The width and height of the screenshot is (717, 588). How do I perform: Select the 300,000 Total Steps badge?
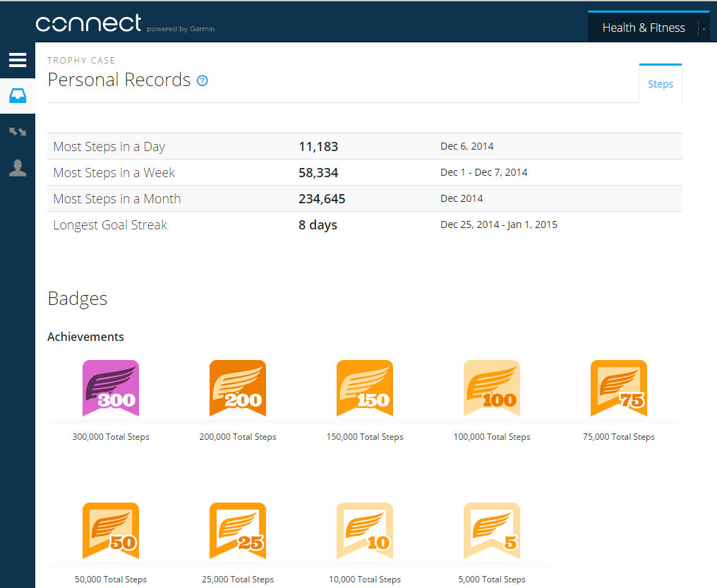[111, 388]
